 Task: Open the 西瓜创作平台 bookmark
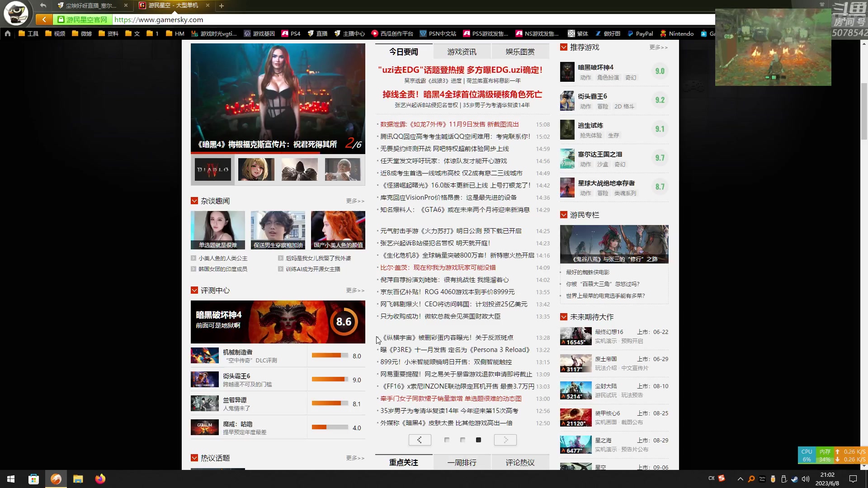click(x=392, y=33)
